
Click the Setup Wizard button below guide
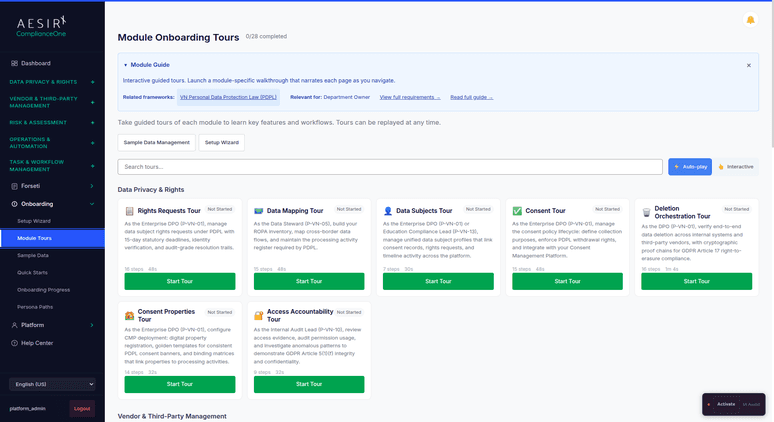222,143
